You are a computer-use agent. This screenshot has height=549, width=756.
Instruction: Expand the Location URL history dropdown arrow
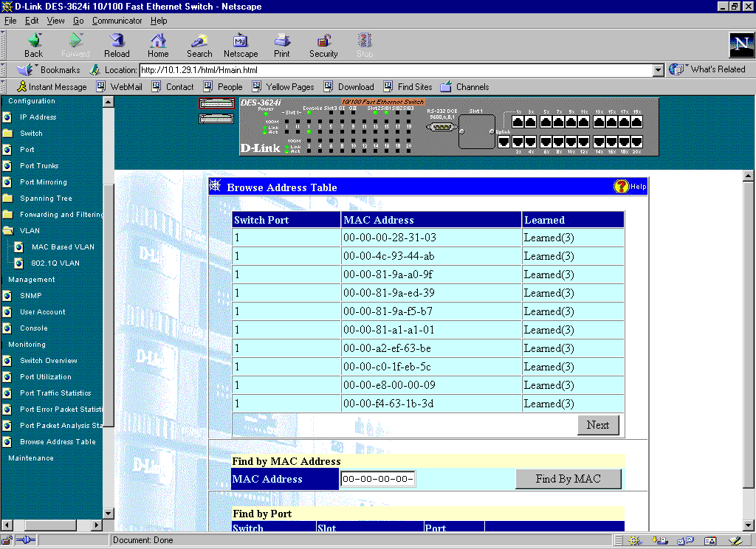point(659,70)
